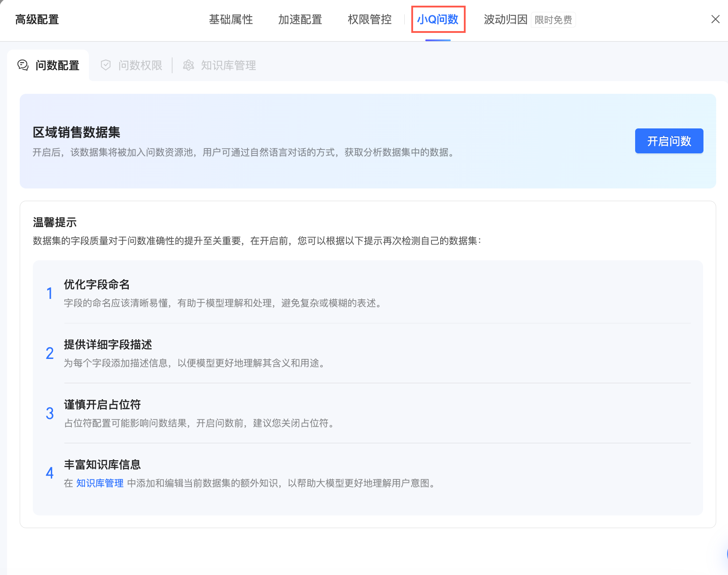This screenshot has width=728, height=575.
Task: Open the 加速配置 tab
Action: (300, 20)
